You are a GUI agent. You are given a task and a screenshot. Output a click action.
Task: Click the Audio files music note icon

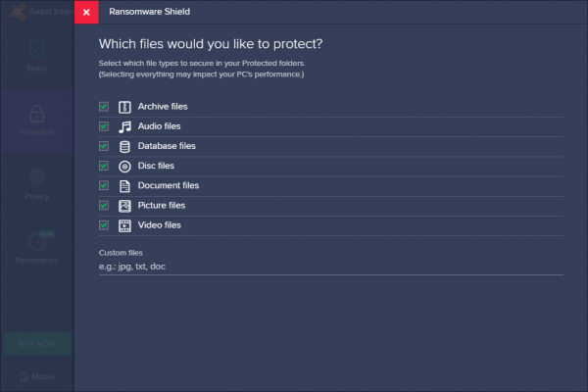[124, 126]
